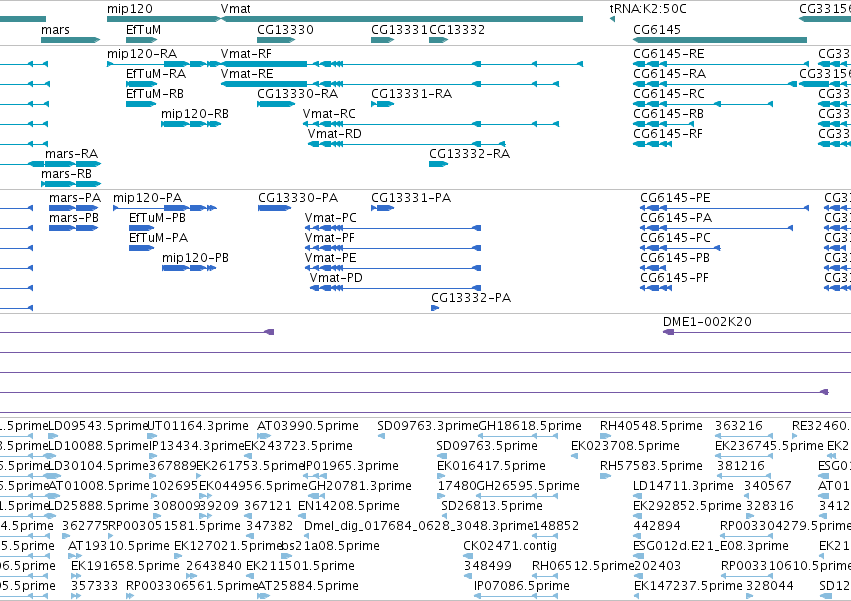Click the AT03990.5prime EST label

308,426
